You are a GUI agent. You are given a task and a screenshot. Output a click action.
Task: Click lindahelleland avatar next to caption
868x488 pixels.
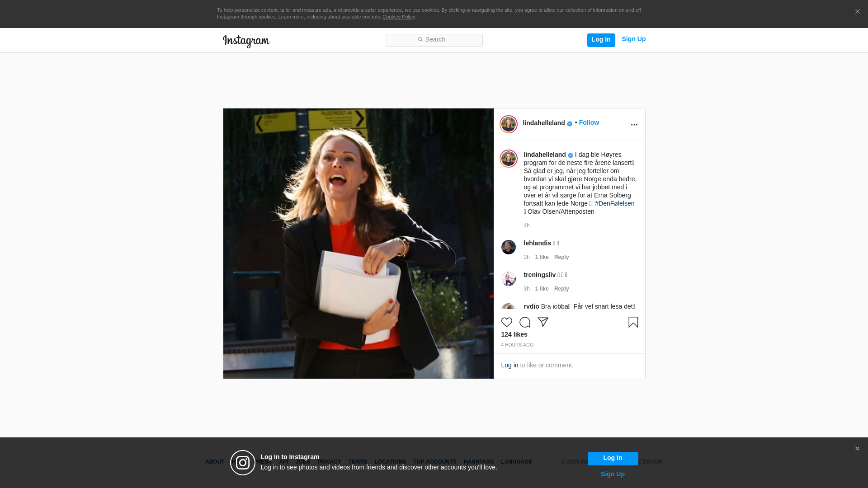(509, 159)
